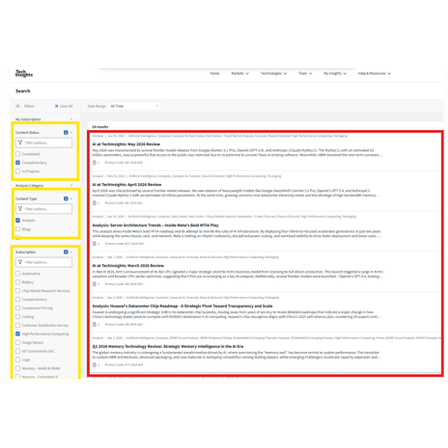Check the In Progress checkbox
The width and height of the screenshot is (448, 448).
point(18,171)
